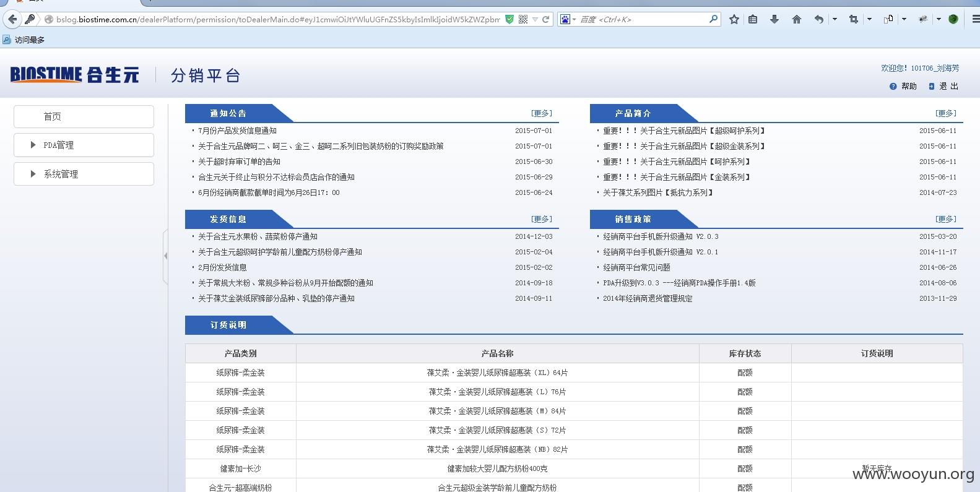This screenshot has width=980, height=492.
Task: Click the 产品名称 table column header
Action: (497, 353)
